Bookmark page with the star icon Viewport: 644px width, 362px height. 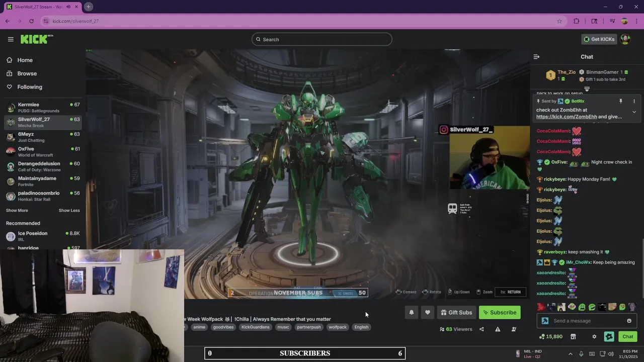[559, 21]
